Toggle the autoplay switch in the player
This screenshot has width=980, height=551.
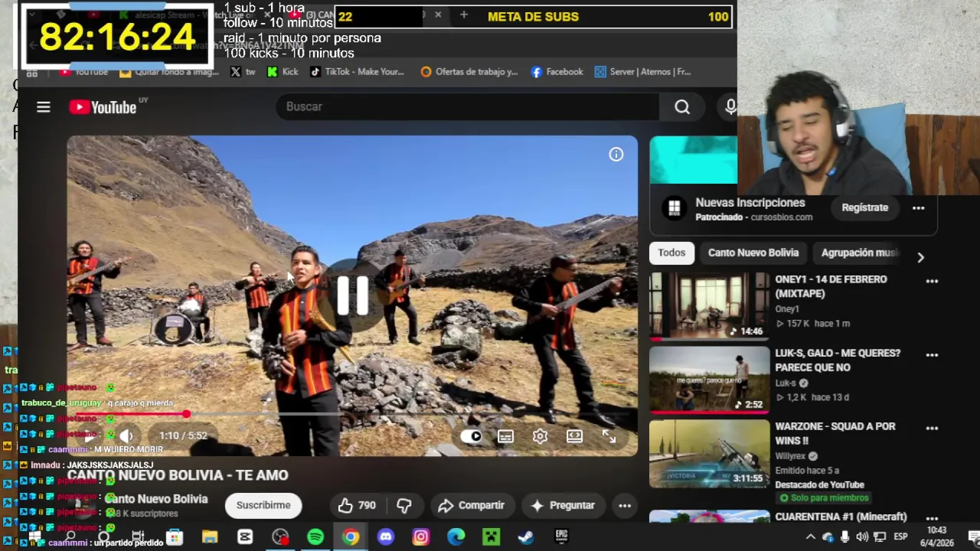471,436
